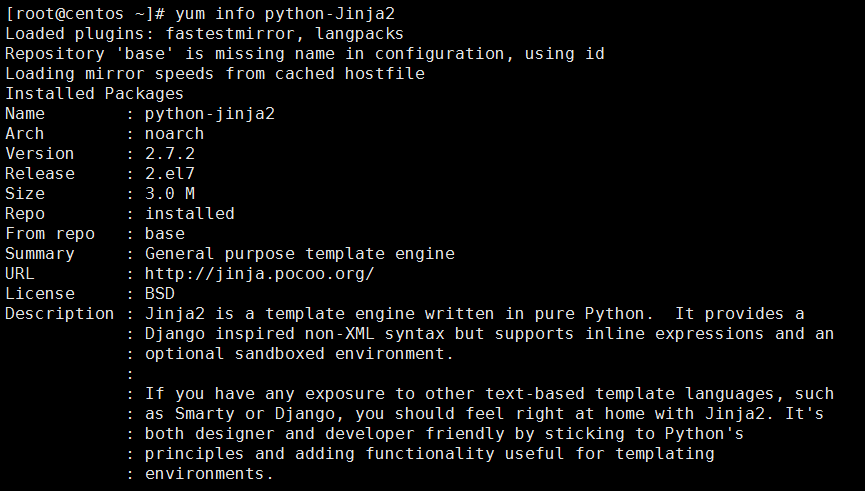Click the Size value 3.0 M
Image resolution: width=865 pixels, height=491 pixels.
(169, 194)
